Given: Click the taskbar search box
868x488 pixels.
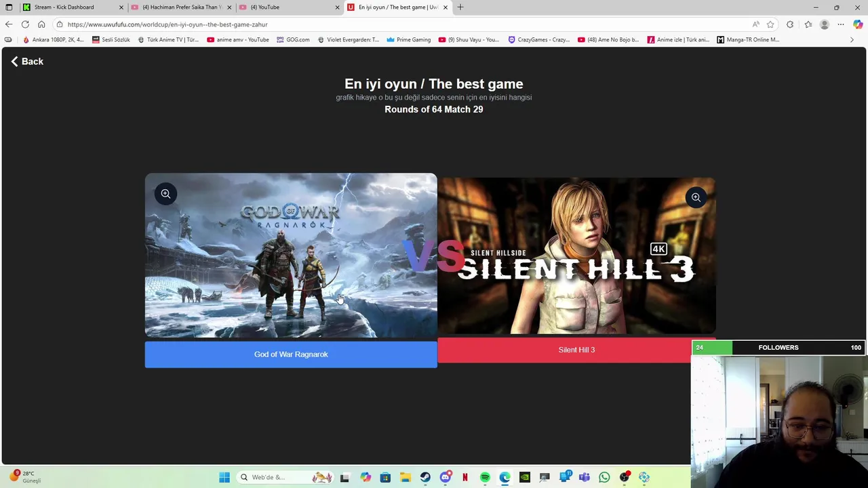Looking at the screenshot, I should point(285,477).
